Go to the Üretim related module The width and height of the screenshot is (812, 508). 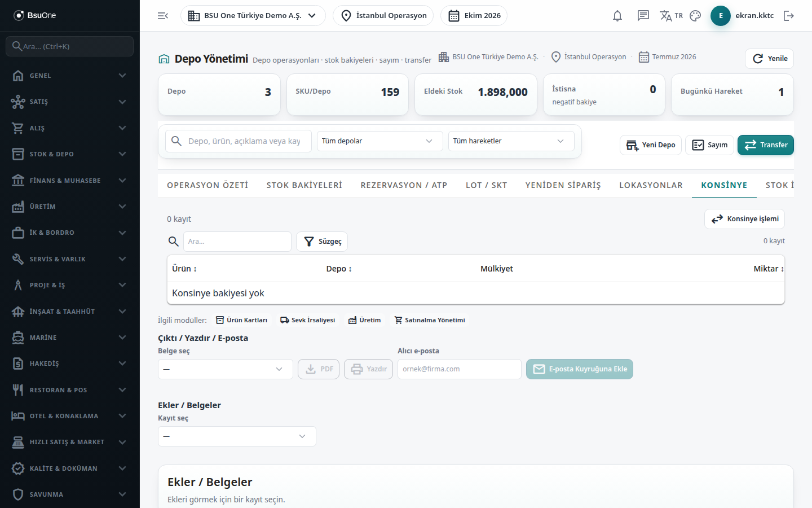click(364, 320)
